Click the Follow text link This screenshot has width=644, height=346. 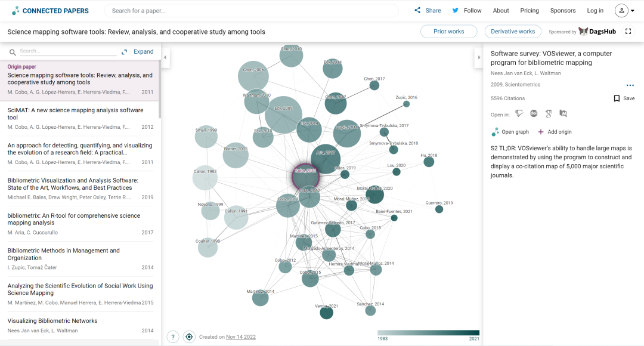click(x=472, y=11)
